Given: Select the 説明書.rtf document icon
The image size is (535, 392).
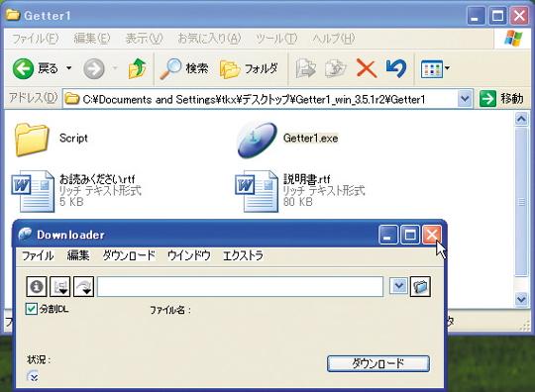Looking at the screenshot, I should pos(257,191).
